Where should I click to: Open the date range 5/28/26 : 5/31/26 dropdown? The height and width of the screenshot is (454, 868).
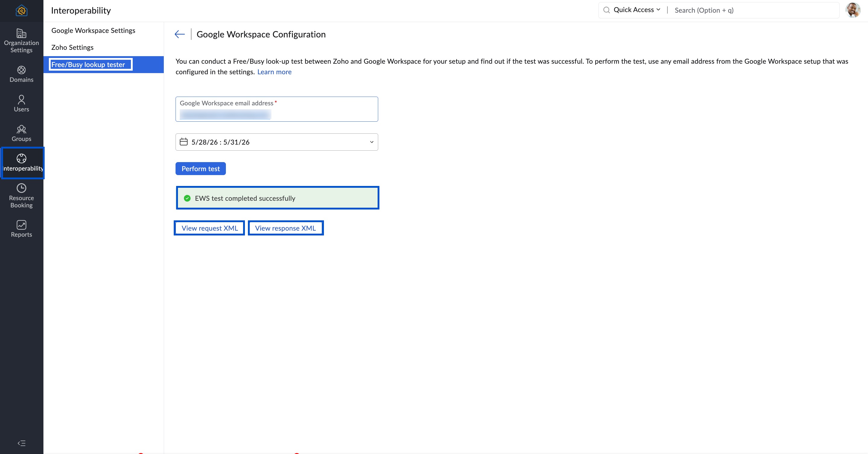277,142
